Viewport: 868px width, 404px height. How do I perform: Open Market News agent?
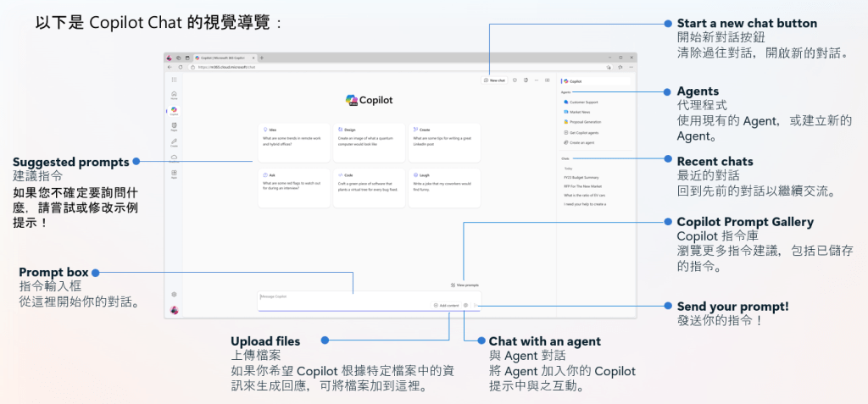coord(578,112)
